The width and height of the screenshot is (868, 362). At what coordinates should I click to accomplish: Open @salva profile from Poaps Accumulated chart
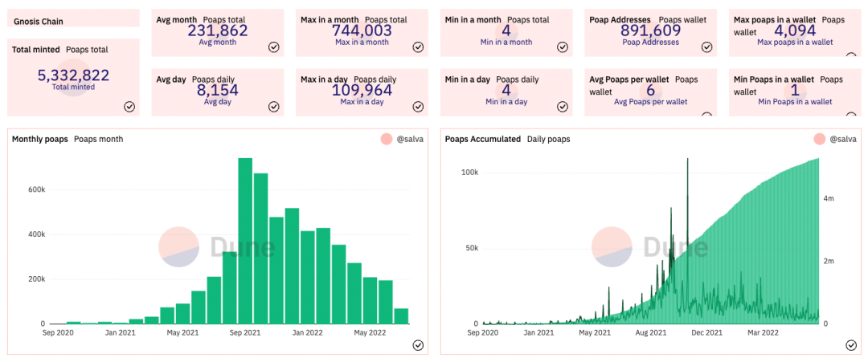tap(843, 140)
